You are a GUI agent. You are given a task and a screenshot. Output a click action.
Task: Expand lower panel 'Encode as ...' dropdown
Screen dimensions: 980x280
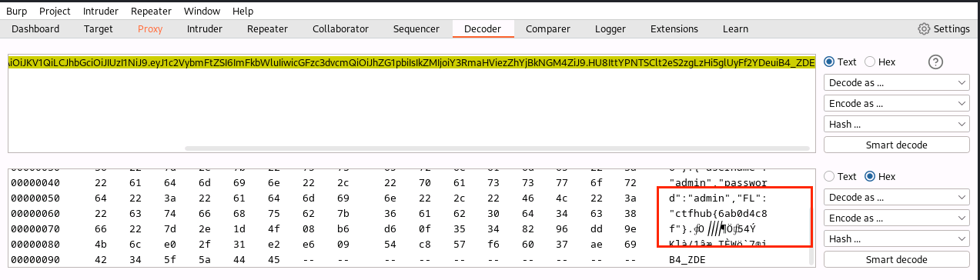896,218
